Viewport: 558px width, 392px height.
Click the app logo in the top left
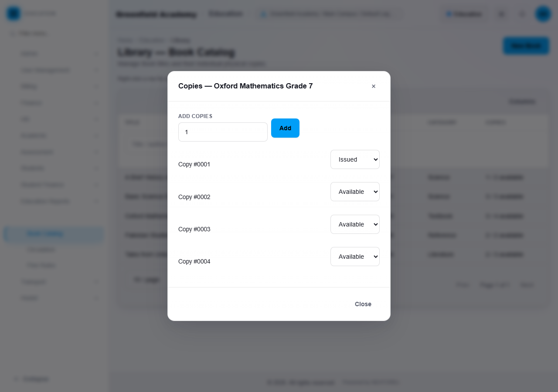[x=14, y=14]
